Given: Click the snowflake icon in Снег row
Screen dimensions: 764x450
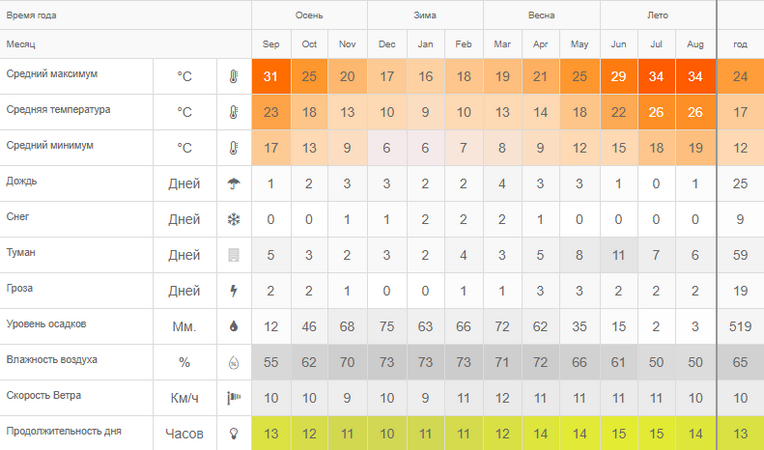Looking at the screenshot, I should [234, 220].
